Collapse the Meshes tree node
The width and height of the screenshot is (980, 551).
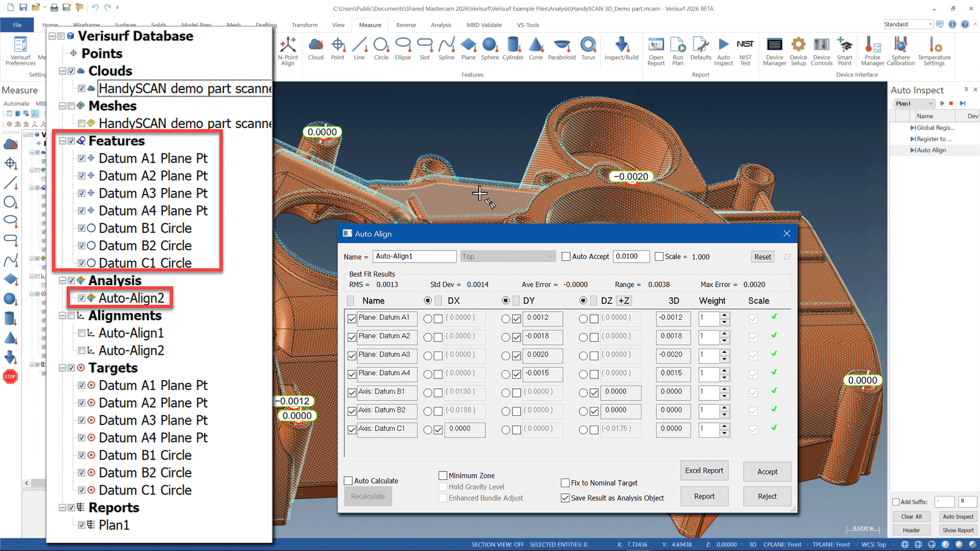(x=62, y=106)
